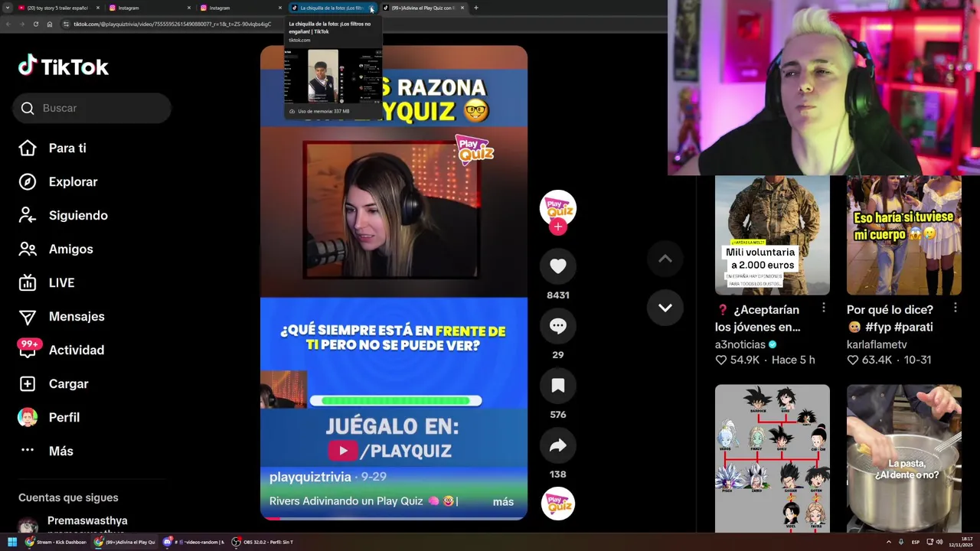The image size is (980, 551).
Task: Click the compass Explorar icon
Action: click(28, 181)
